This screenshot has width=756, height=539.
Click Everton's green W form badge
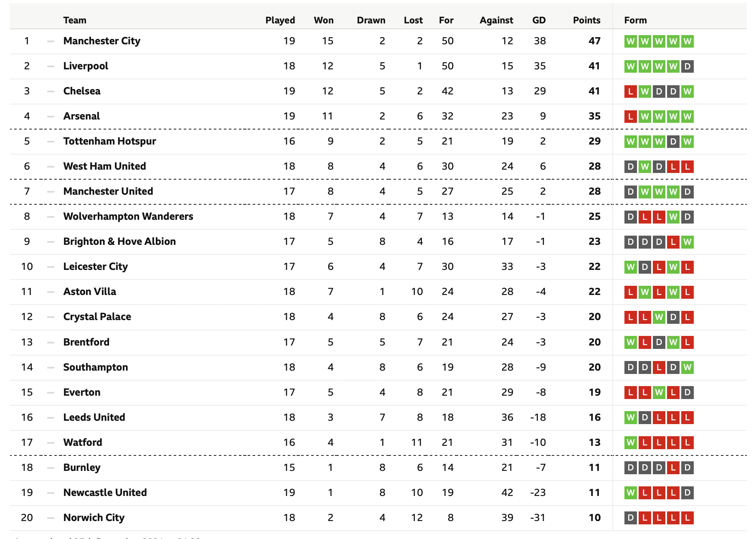pos(659,392)
